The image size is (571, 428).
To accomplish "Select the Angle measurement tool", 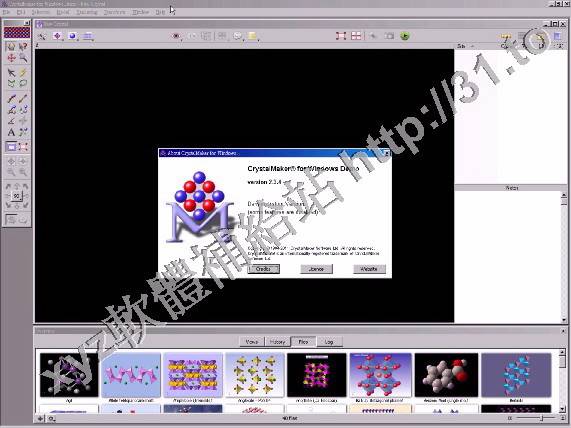I will [x=11, y=121].
